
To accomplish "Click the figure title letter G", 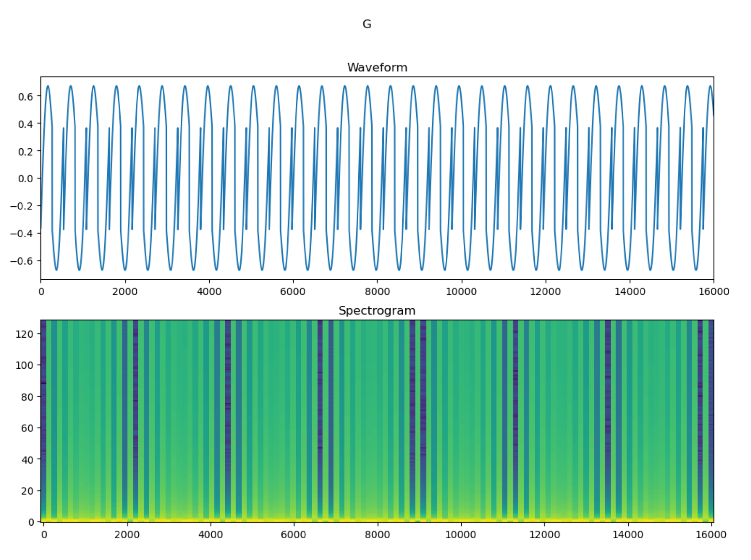I will (x=367, y=24).
